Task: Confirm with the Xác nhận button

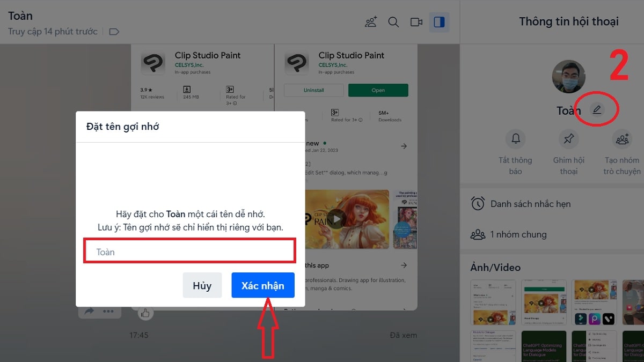Action: tap(263, 285)
